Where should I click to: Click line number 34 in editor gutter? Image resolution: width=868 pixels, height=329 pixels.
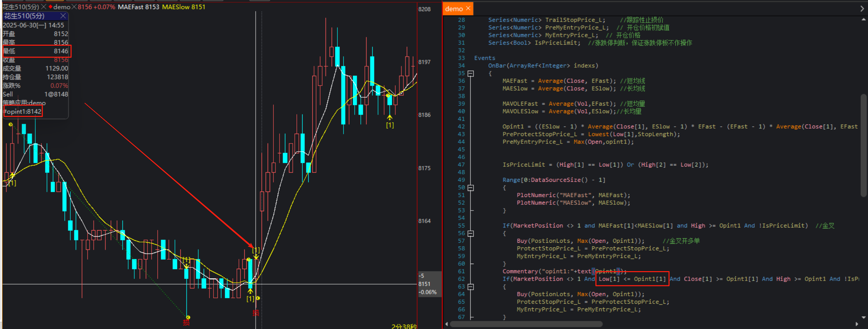tap(461, 66)
